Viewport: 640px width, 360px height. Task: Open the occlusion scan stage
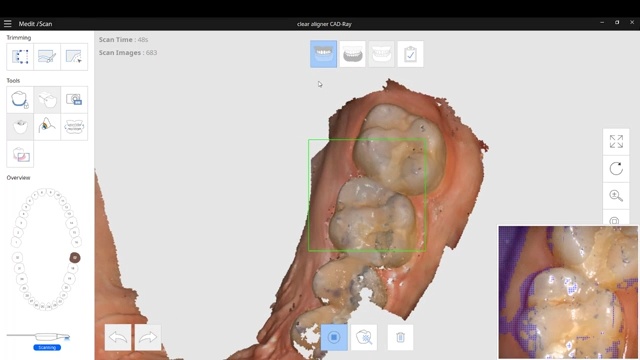pyautogui.click(x=381, y=54)
